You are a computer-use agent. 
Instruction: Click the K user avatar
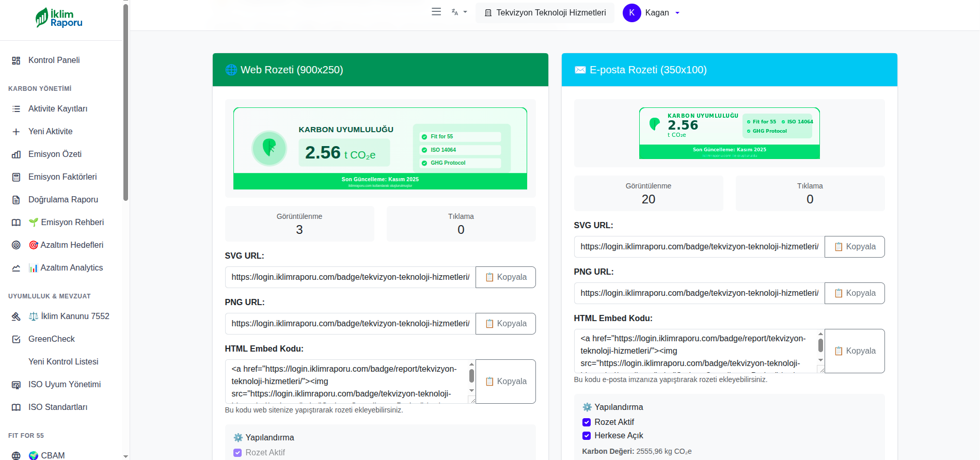tap(632, 13)
